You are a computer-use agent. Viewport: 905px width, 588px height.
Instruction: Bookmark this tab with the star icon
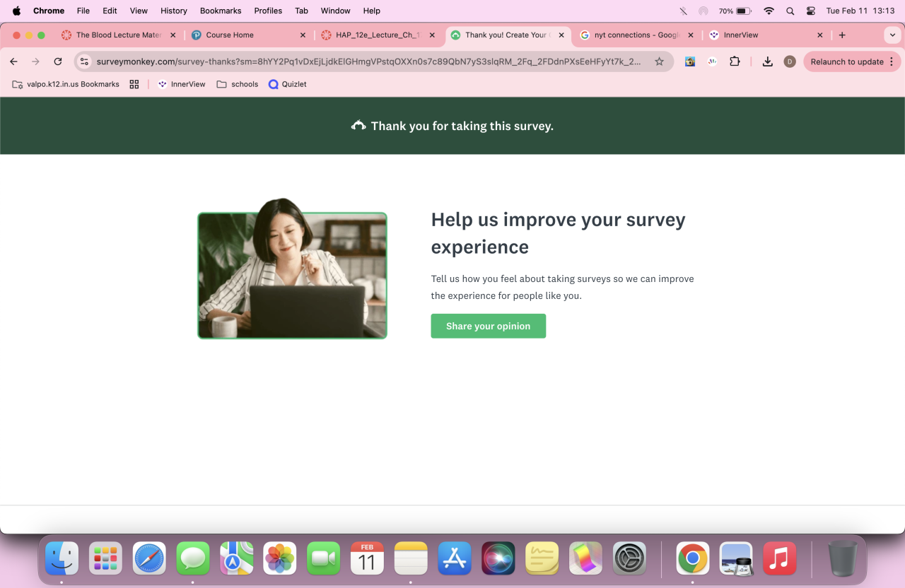659,61
